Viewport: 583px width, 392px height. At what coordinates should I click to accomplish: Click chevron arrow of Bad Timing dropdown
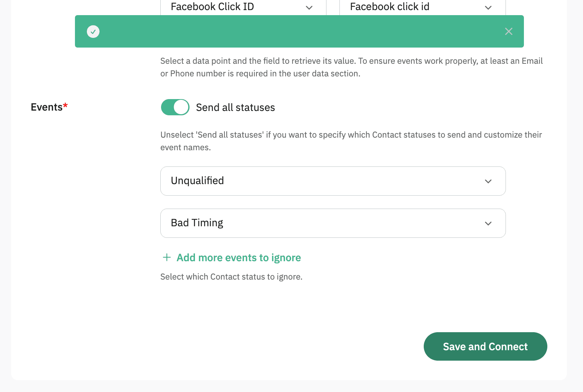[x=488, y=223]
